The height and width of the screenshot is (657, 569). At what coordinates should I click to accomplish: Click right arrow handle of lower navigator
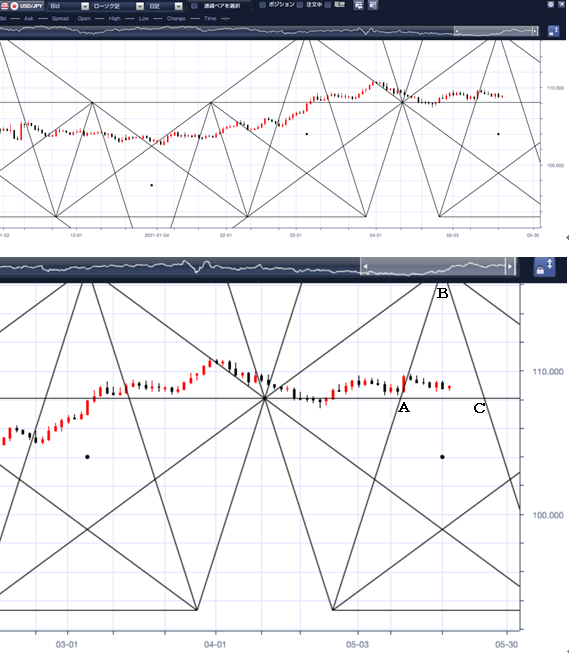(510, 266)
